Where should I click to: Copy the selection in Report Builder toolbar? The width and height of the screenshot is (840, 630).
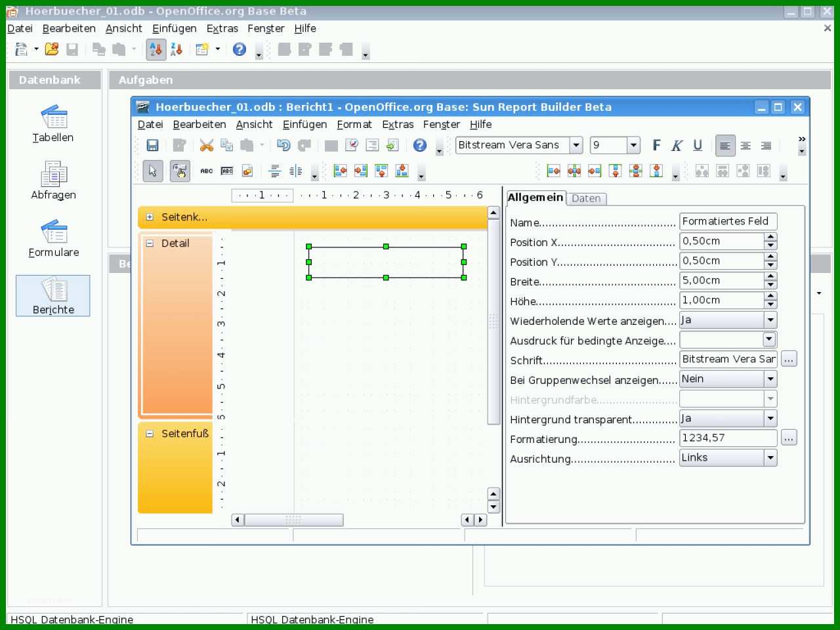[227, 145]
